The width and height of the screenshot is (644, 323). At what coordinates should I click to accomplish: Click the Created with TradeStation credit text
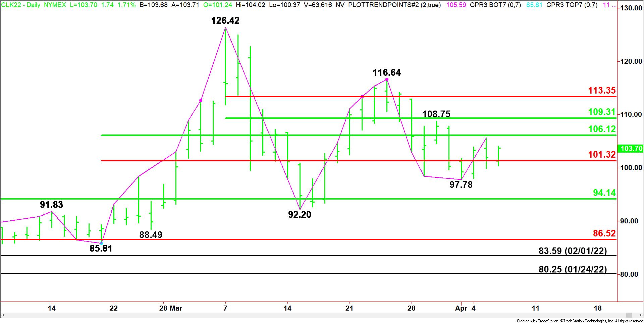point(580,321)
